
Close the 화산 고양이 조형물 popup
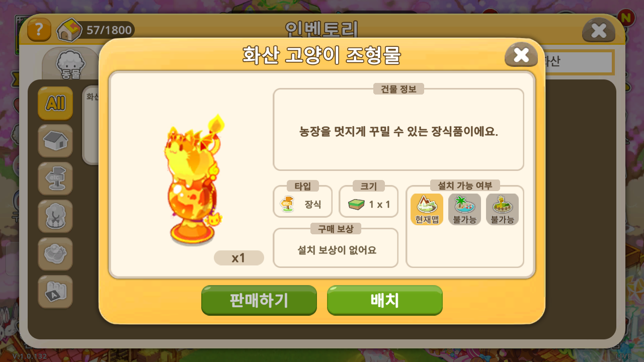(521, 55)
